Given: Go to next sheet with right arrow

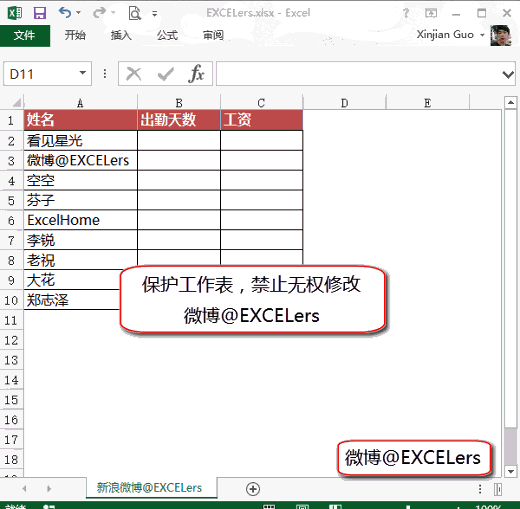Looking at the screenshot, I should pos(49,489).
